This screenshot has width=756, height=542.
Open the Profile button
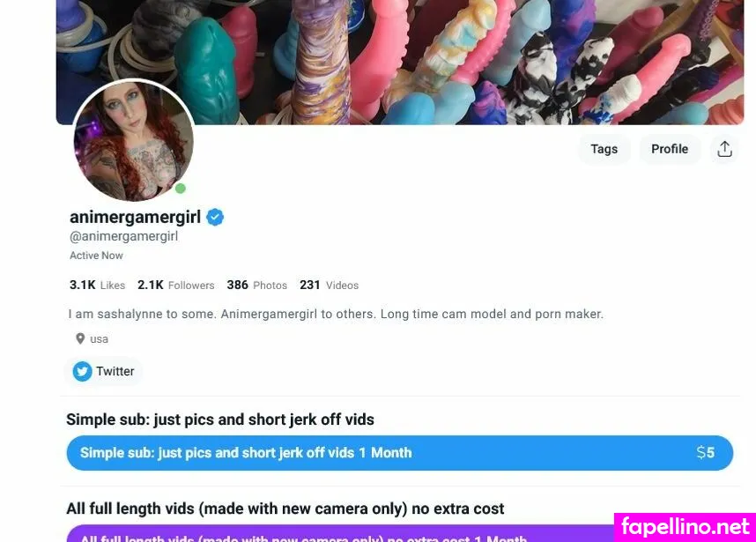pyautogui.click(x=670, y=149)
